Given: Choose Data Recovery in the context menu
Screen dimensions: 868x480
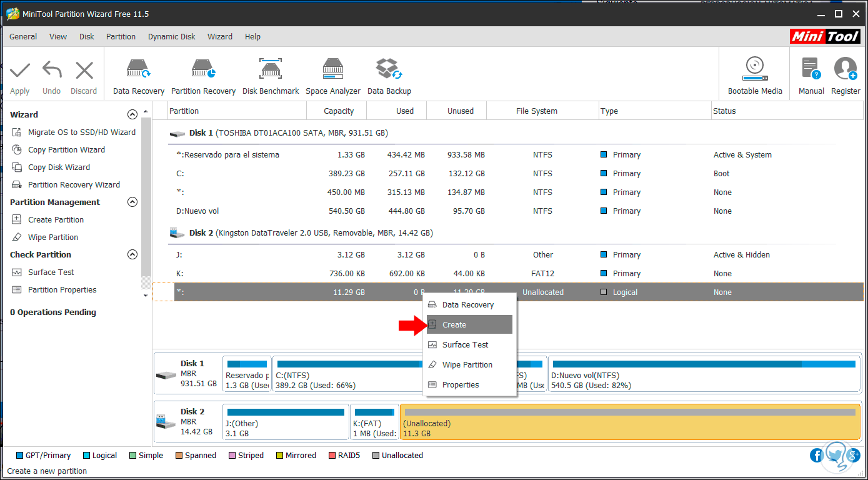Looking at the screenshot, I should [x=468, y=305].
